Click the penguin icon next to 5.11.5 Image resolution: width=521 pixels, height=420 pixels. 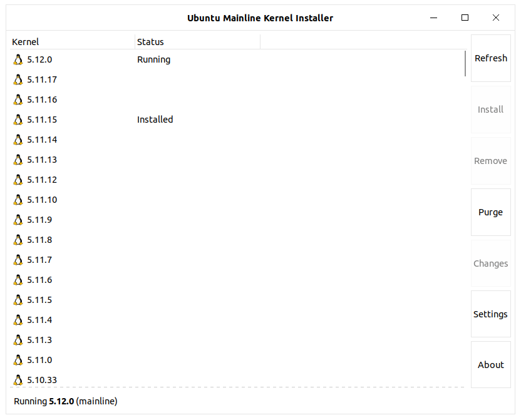(18, 300)
